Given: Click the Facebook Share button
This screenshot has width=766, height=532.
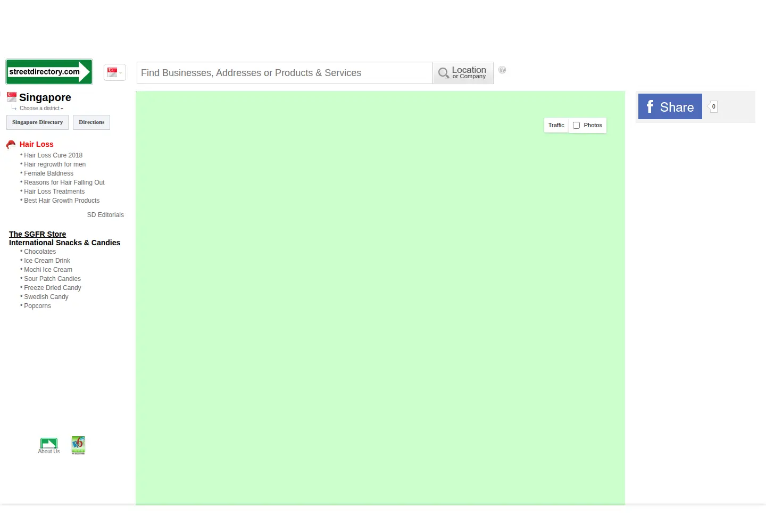Looking at the screenshot, I should (x=670, y=106).
